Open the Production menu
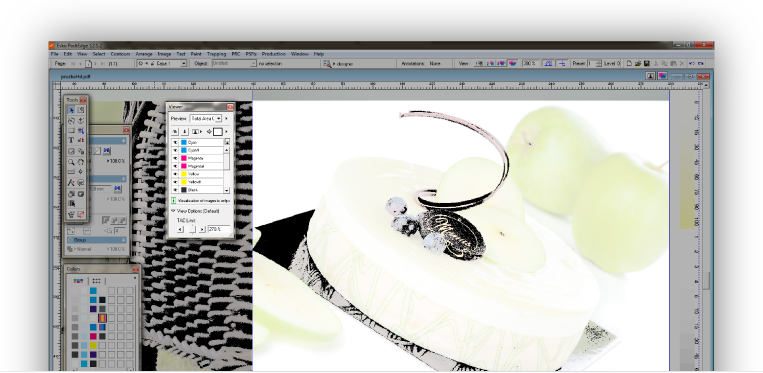 click(273, 54)
